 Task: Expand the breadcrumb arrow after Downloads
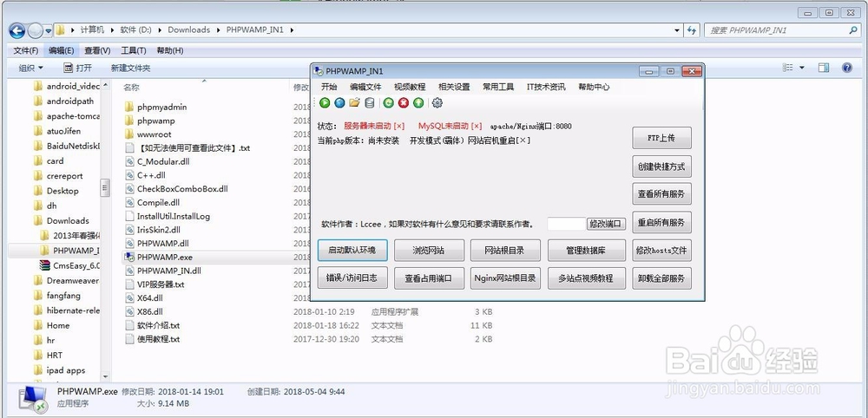tap(218, 29)
